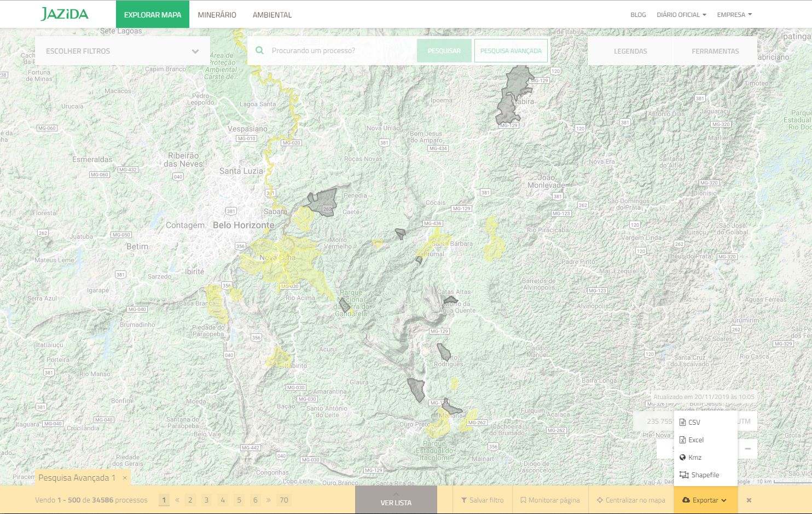Screen dimensions: 812x514
Task: Go to last results page 70
Action: 283,500
